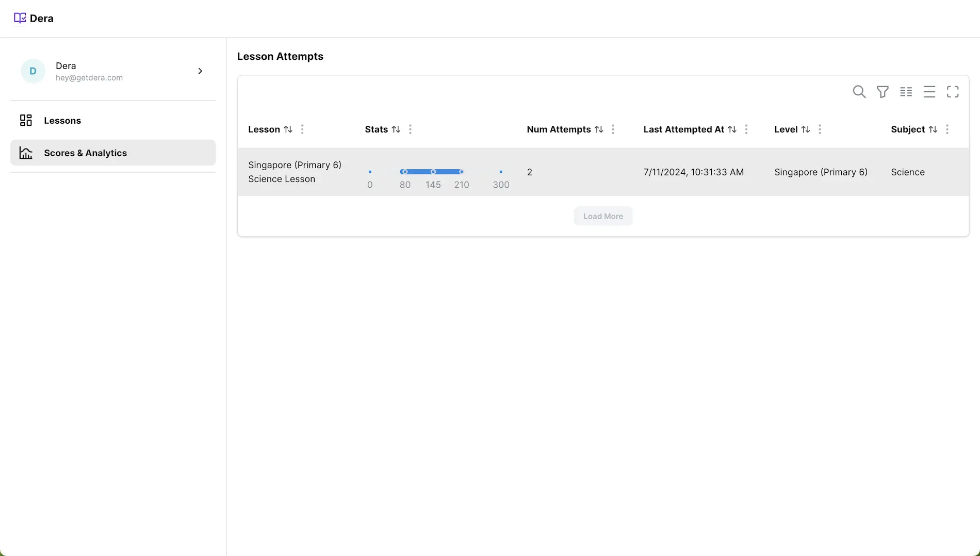Expand the Dera account chevron
980x556 pixels.
(200, 71)
